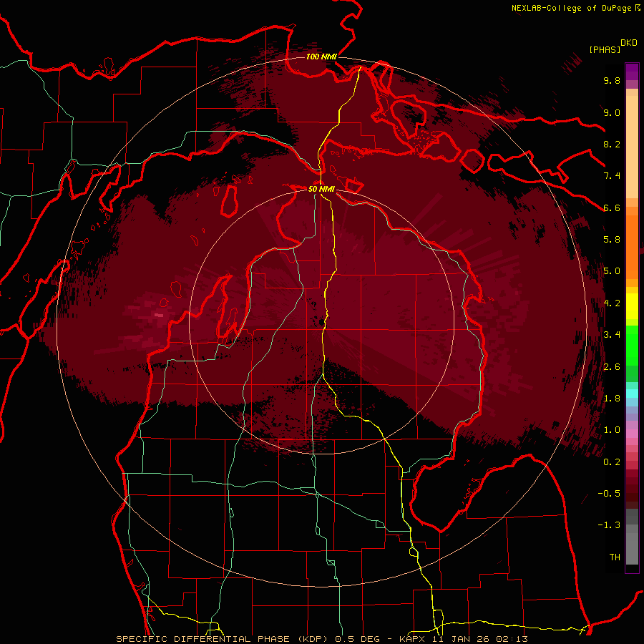Image resolution: width=644 pixels, height=644 pixels.
Task: Click the cyan segment of the color bar
Action: pyautogui.click(x=632, y=394)
